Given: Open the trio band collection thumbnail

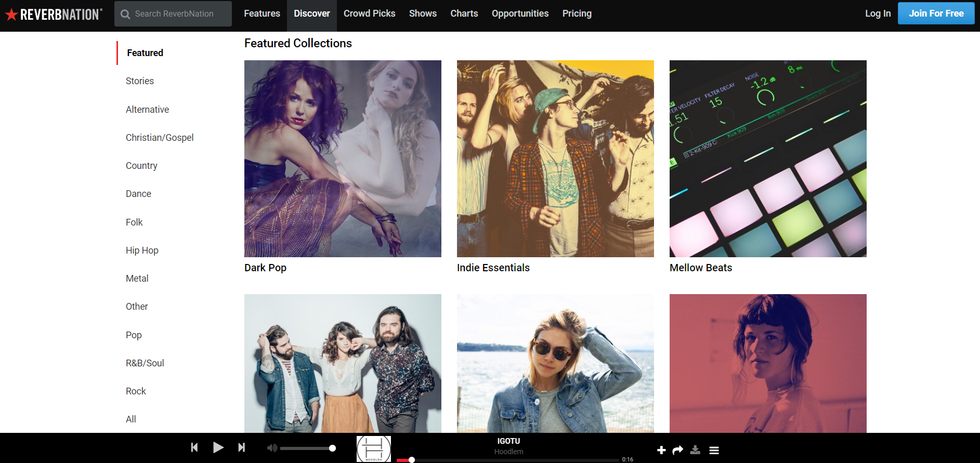Looking at the screenshot, I should (343, 363).
